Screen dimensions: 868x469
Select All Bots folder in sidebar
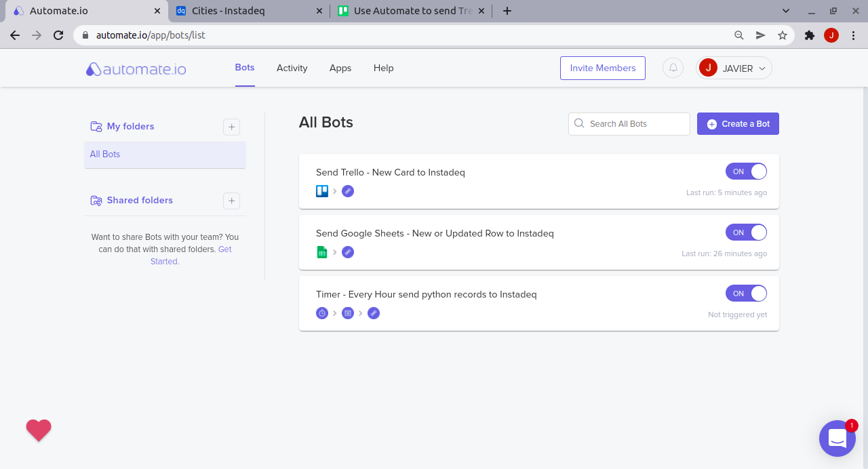coord(165,155)
